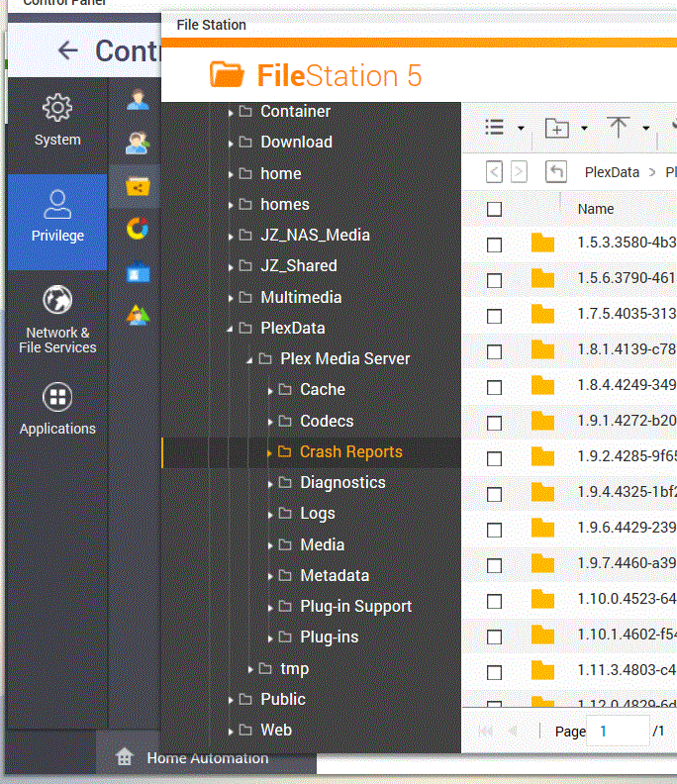The height and width of the screenshot is (784, 677).
Task: Open the upload dropdown arrow
Action: (x=646, y=129)
